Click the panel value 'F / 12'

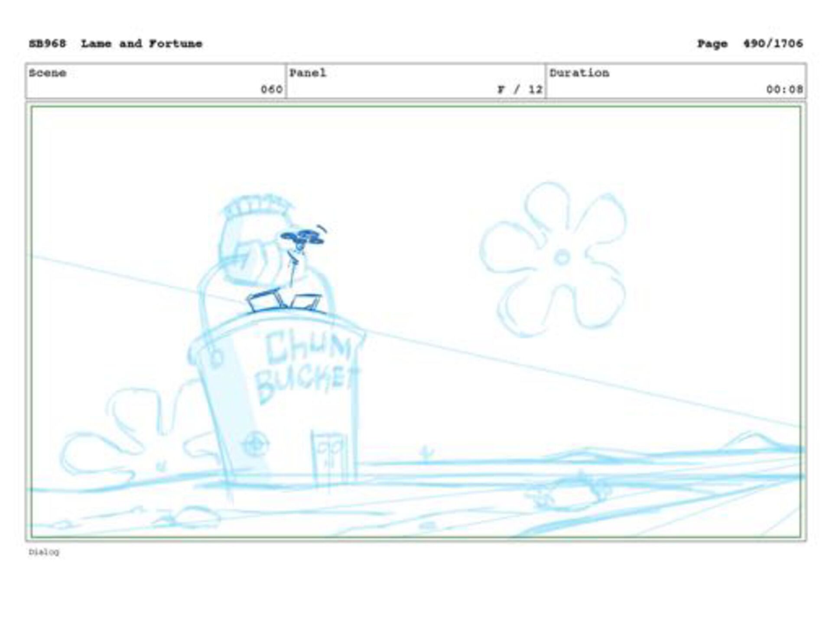[x=520, y=89]
